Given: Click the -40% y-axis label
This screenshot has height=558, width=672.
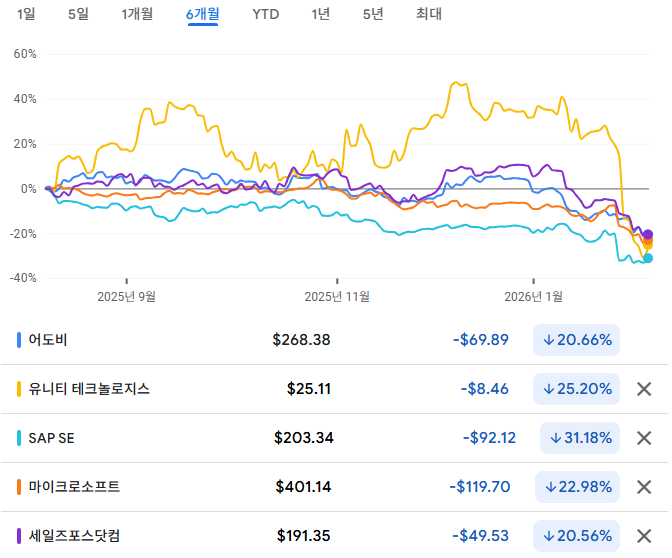Looking at the screenshot, I should point(23,278).
